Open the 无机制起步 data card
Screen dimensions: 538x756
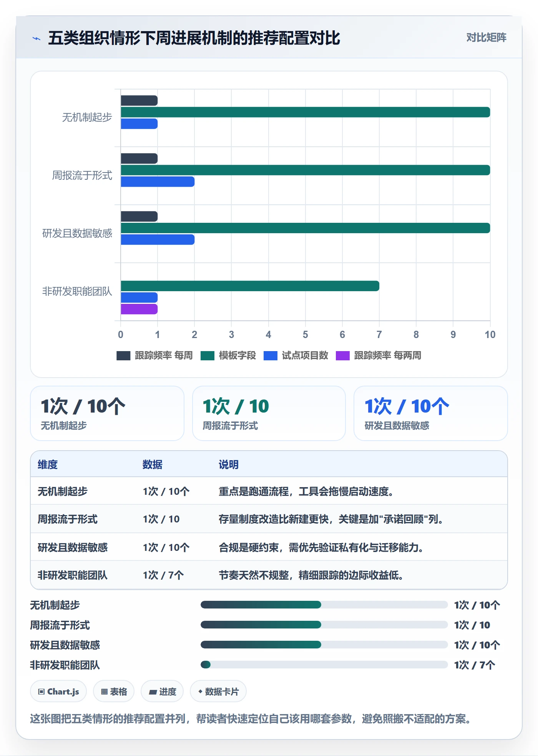[x=107, y=413]
